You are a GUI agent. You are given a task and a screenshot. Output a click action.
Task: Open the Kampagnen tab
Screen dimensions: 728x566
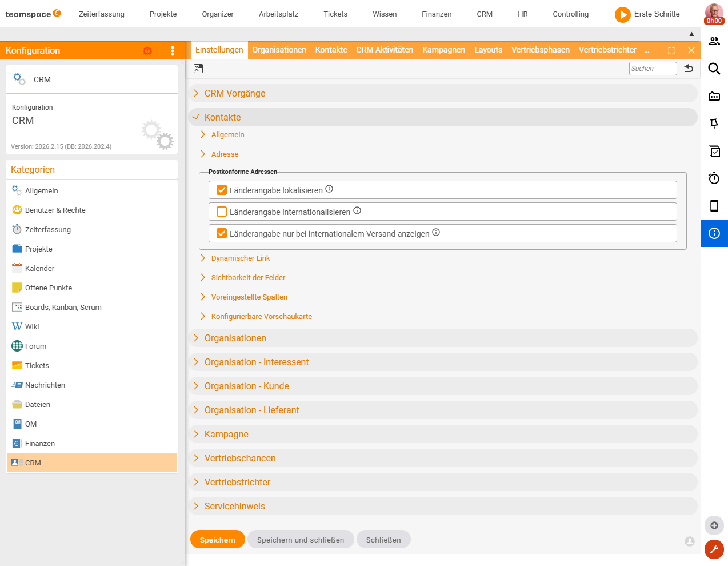click(x=444, y=50)
